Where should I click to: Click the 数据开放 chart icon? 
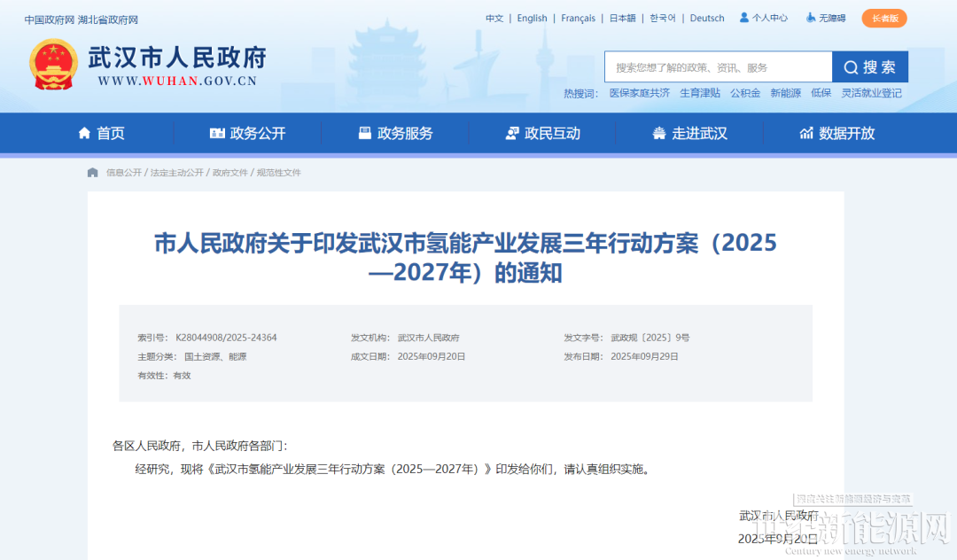806,133
